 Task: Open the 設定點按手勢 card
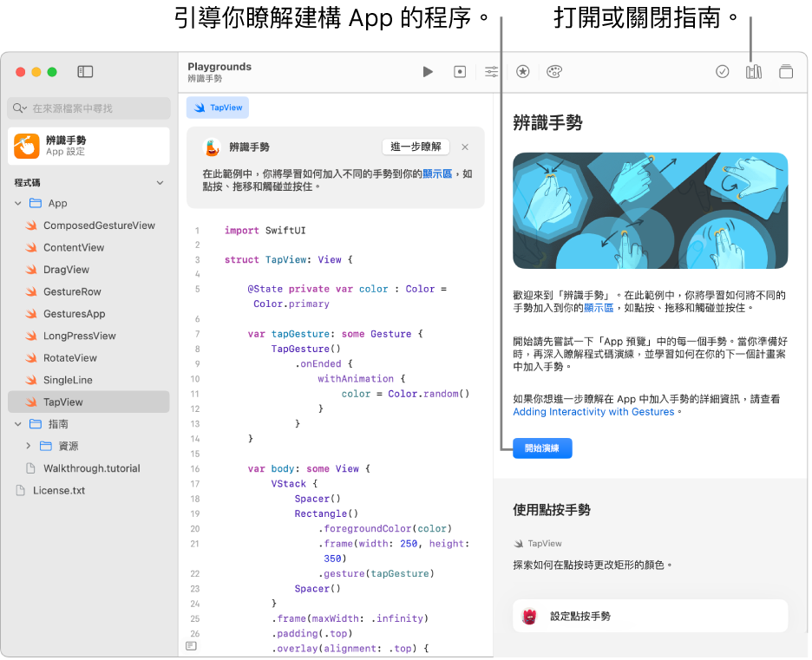[x=650, y=617]
